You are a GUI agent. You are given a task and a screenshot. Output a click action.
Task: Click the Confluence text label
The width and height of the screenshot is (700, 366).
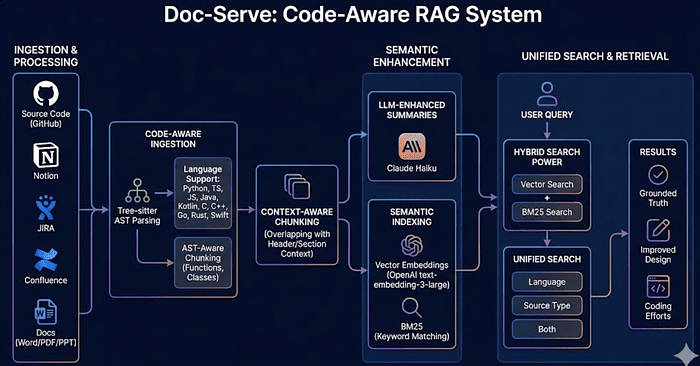point(46,280)
